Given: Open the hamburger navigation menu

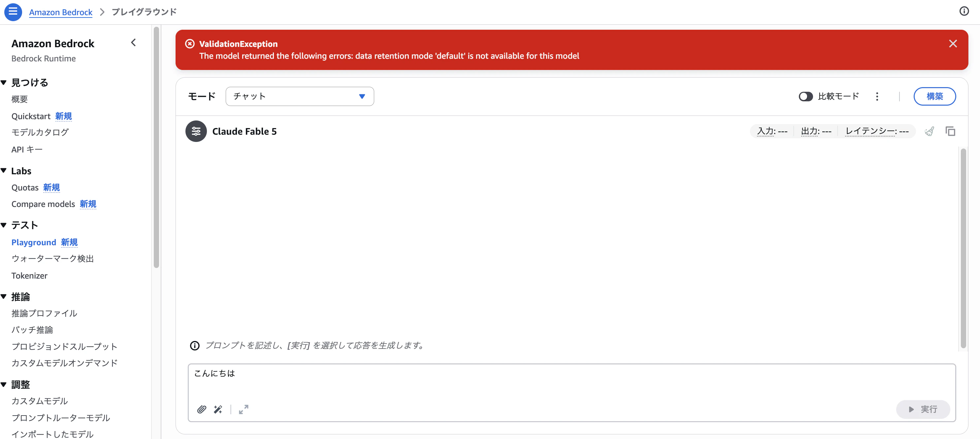Looking at the screenshot, I should 13,12.
